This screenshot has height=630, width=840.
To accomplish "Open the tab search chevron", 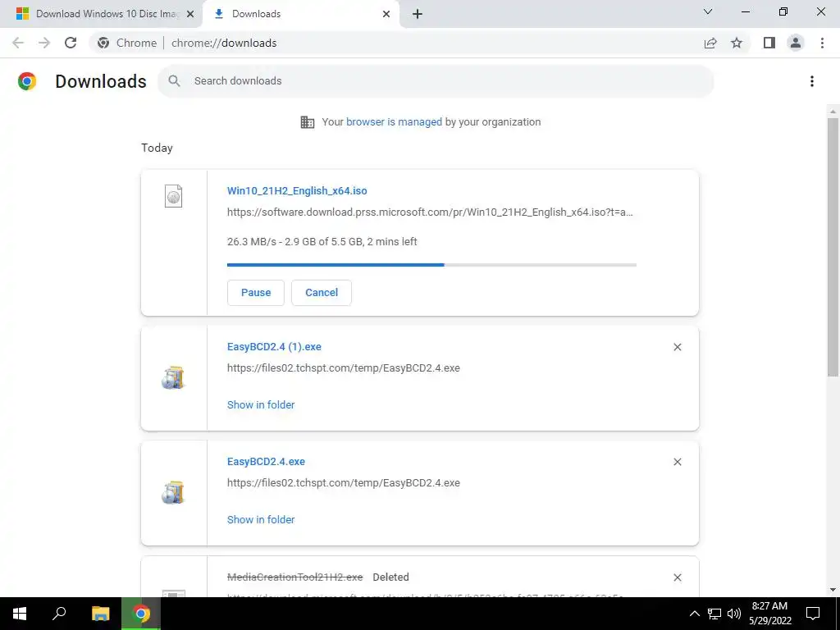I will 708,11.
